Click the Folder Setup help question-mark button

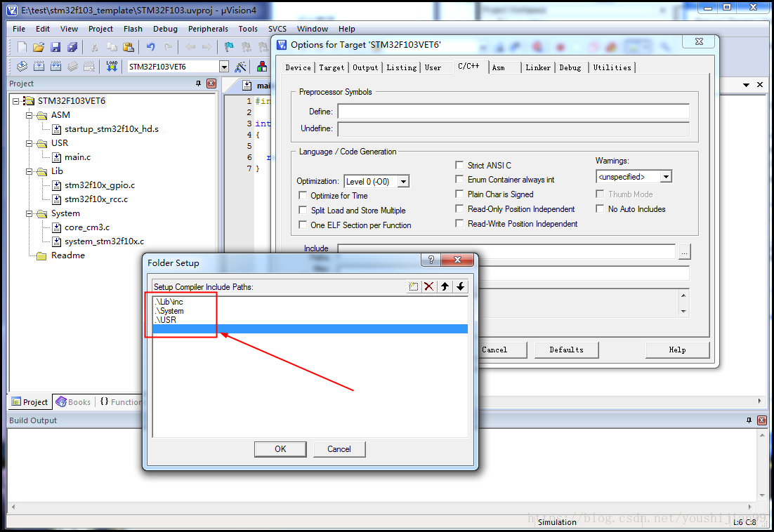point(431,260)
